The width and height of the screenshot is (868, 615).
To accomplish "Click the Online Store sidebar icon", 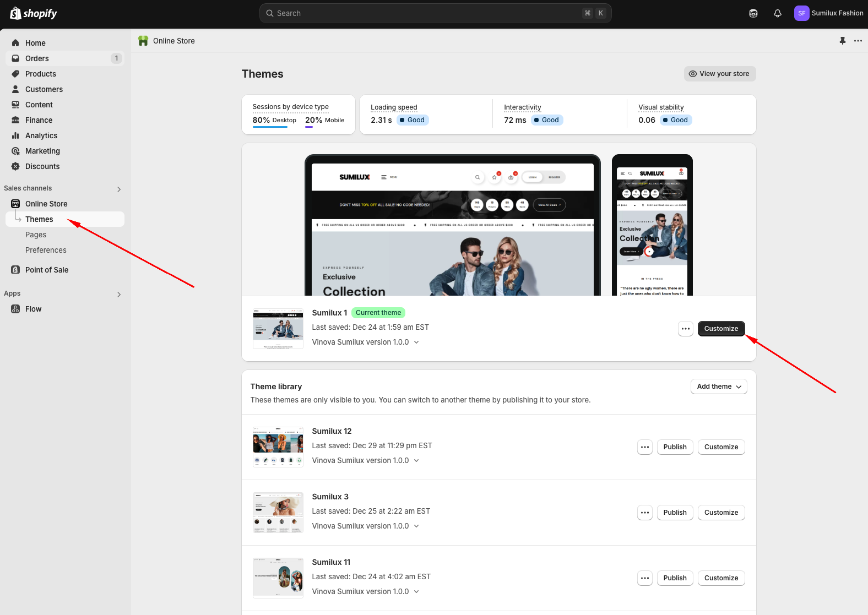I will click(x=15, y=204).
